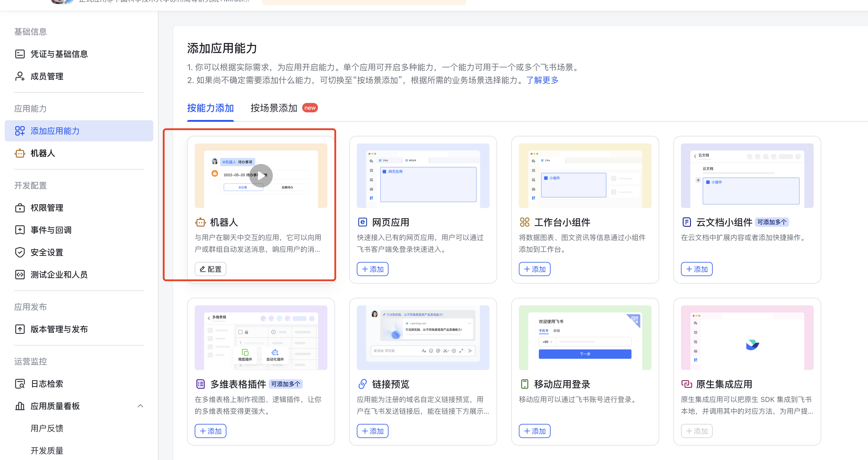Collapse the 应用质量看板 section chevron

click(140, 406)
